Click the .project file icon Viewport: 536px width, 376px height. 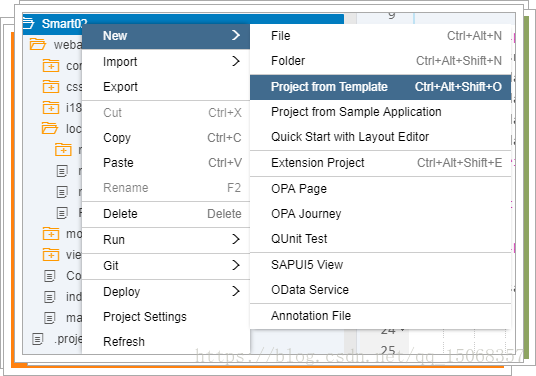38,339
